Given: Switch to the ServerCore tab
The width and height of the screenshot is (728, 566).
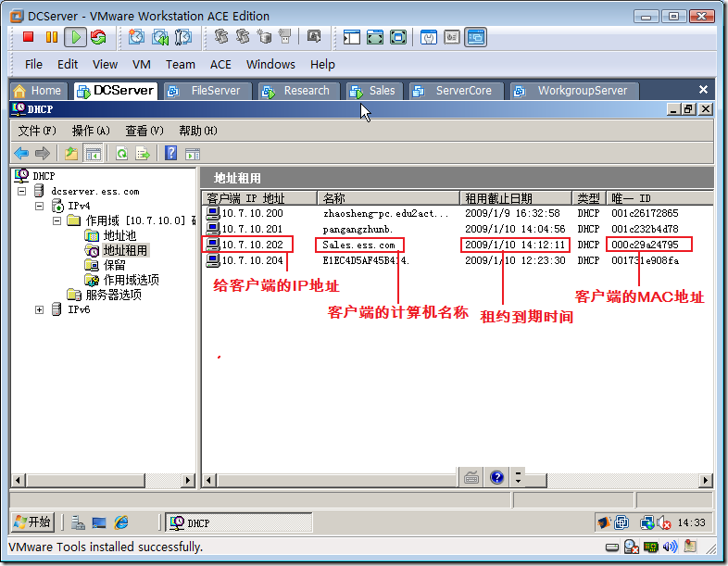Looking at the screenshot, I should coord(456,91).
